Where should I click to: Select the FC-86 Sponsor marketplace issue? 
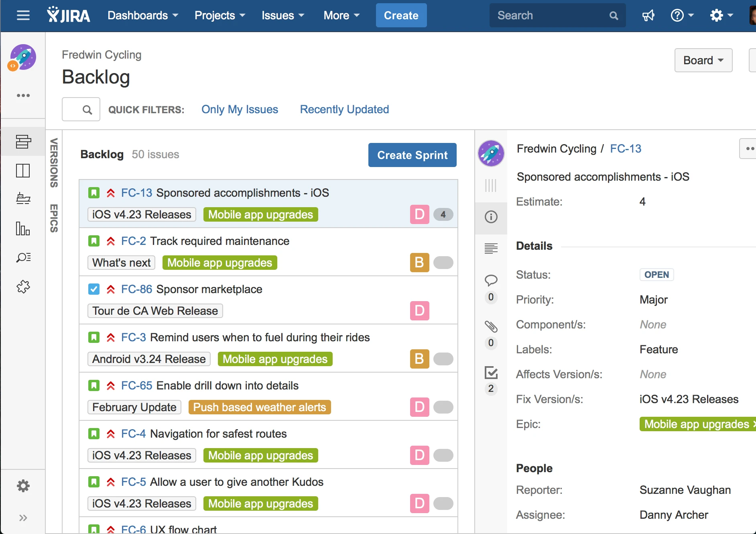[268, 300]
